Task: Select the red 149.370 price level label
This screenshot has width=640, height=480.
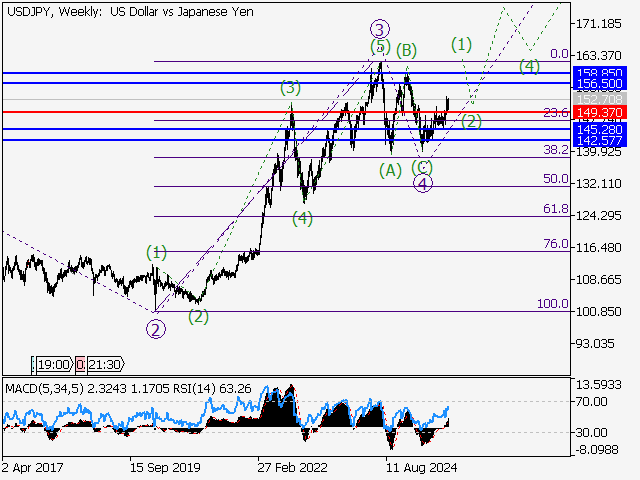Action: (x=600, y=113)
